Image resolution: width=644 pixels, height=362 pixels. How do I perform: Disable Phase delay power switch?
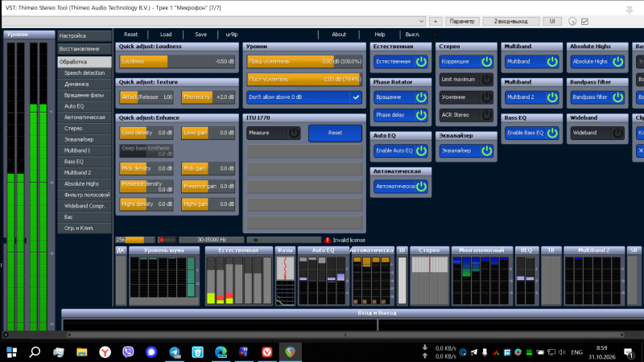[421, 115]
